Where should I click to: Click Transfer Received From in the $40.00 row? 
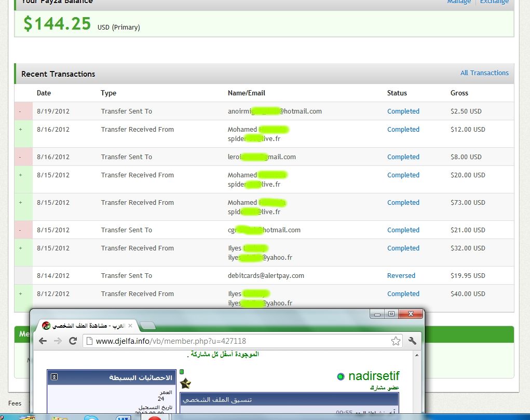click(137, 293)
